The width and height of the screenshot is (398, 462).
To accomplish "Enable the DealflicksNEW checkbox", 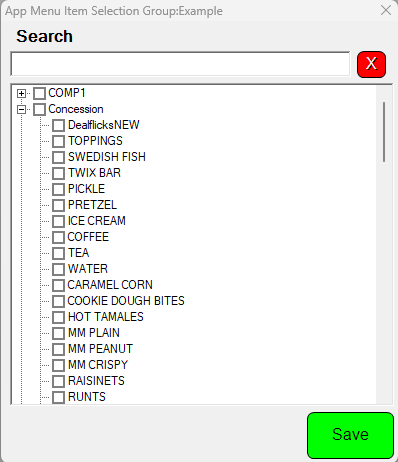I will coord(59,125).
